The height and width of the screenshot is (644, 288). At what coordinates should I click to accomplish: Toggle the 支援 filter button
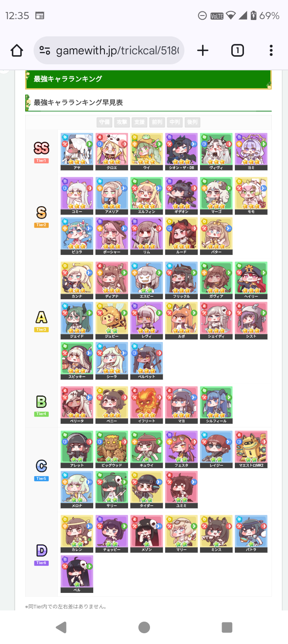[x=140, y=122]
